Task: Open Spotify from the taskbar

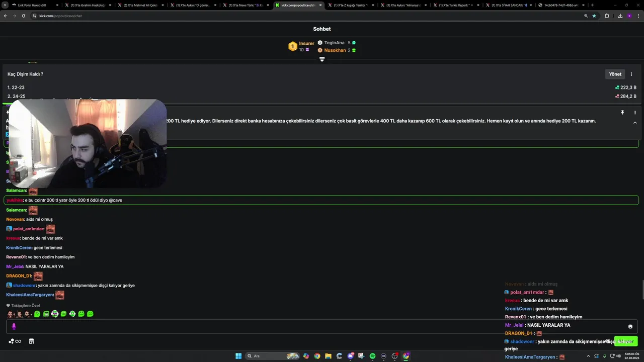Action: (x=372, y=356)
